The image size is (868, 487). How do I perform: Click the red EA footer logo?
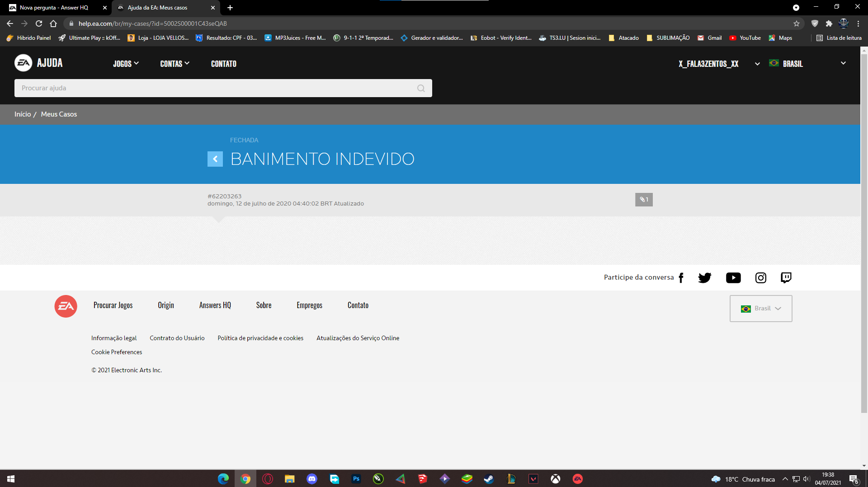tap(66, 306)
